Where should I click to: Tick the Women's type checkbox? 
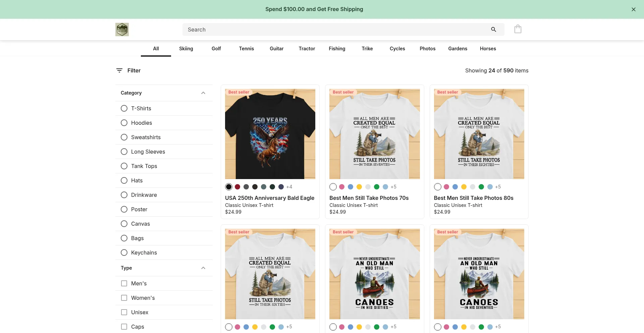pos(124,298)
